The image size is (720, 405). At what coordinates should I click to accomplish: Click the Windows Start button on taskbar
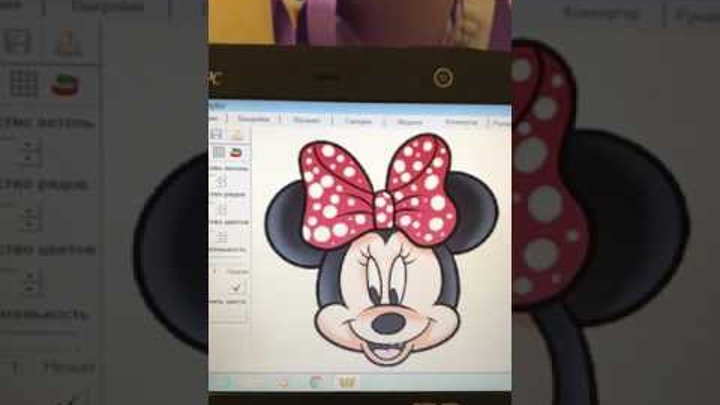[x=226, y=382]
